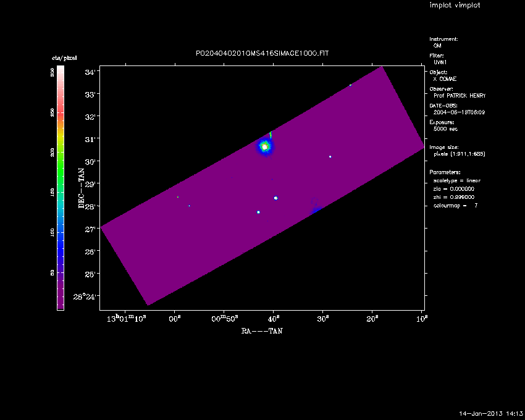Click the date value 2004-06-19T06:09

click(x=459, y=112)
